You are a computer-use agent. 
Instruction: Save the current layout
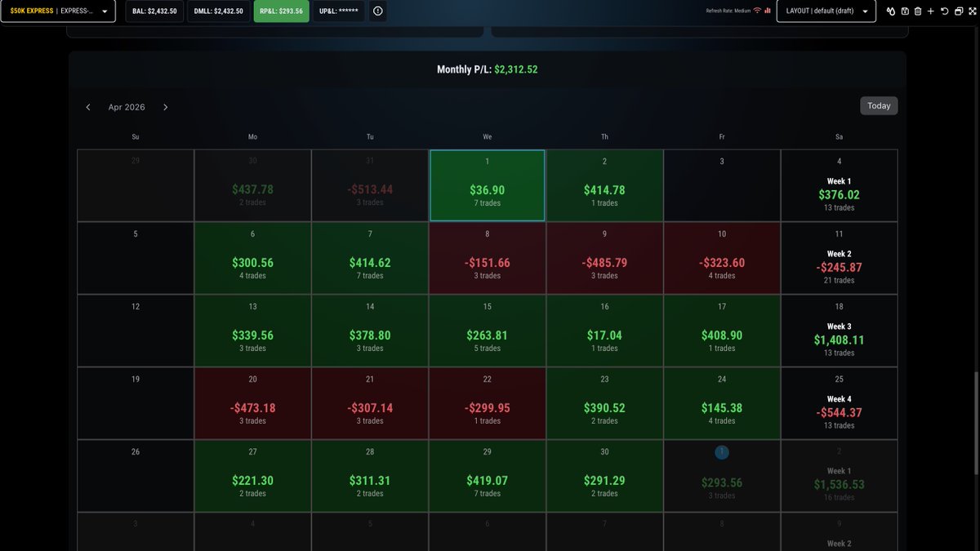click(905, 11)
